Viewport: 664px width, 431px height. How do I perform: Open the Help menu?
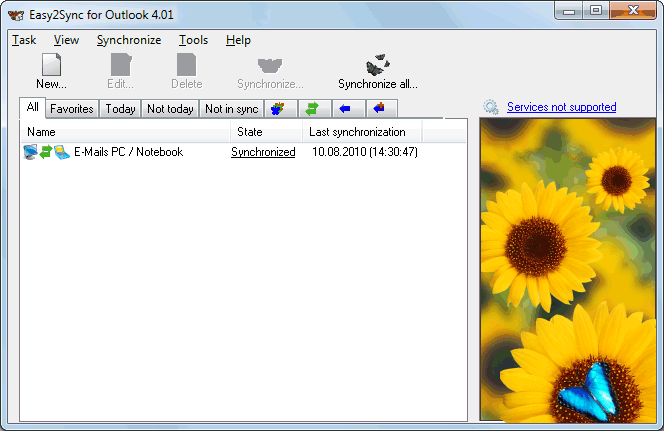[238, 40]
